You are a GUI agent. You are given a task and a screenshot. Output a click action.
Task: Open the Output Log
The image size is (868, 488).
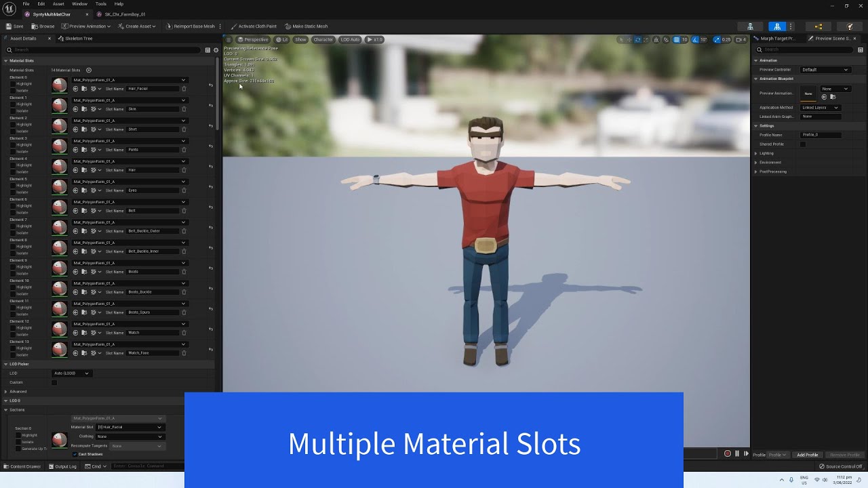[x=62, y=466]
